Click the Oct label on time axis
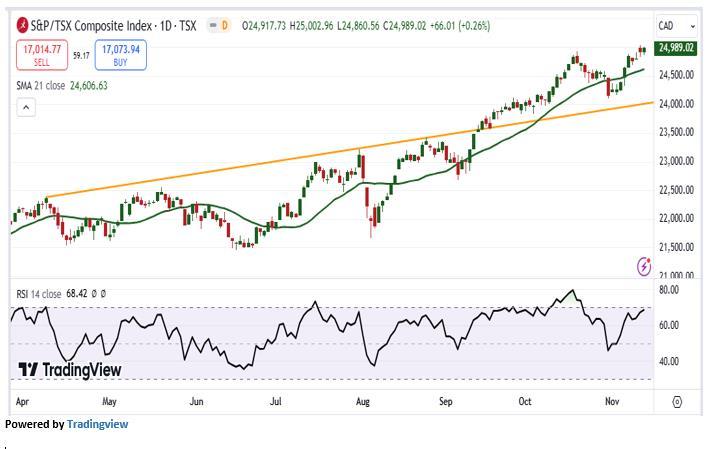Viewport: 708px width, 449px height. (525, 401)
